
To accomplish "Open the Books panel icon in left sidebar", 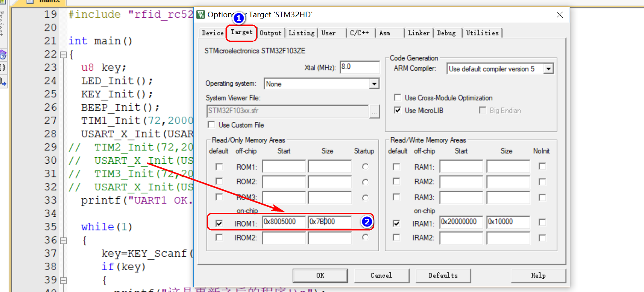I will 3,55.
